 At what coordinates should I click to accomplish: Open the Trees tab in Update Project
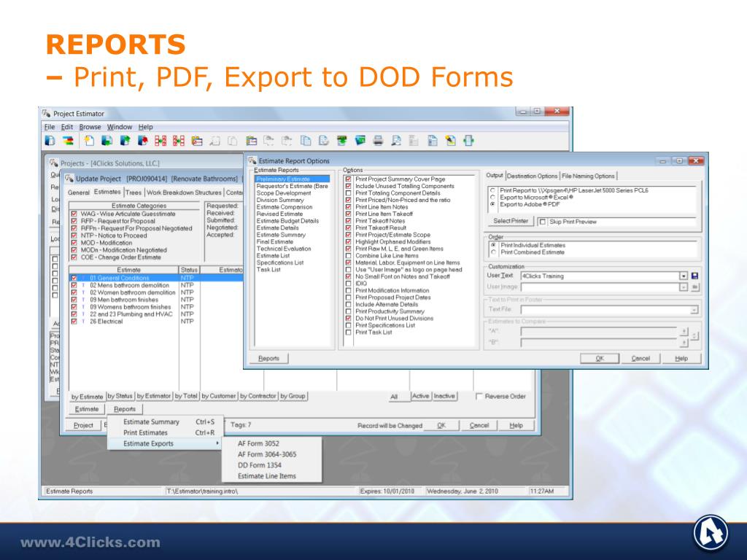pos(133,192)
